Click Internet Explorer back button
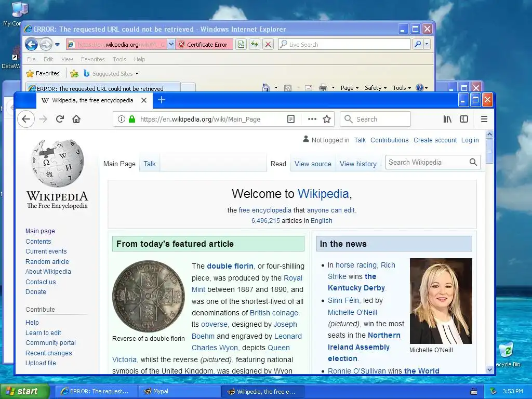 [x=31, y=44]
